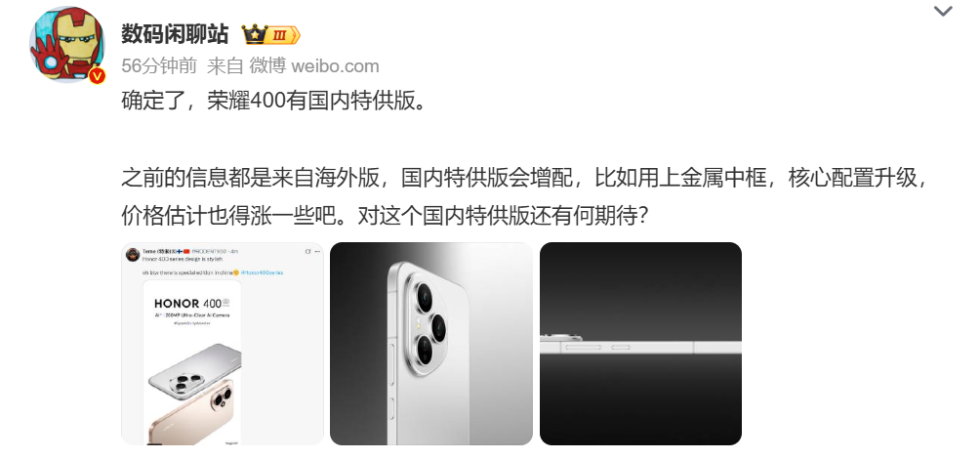The width and height of the screenshot is (980, 459).
Task: Click the pink HONOR phone in the poster
Action: click(x=192, y=413)
